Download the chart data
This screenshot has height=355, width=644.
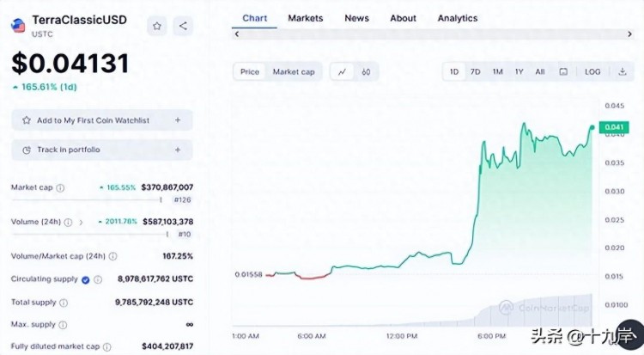point(623,71)
